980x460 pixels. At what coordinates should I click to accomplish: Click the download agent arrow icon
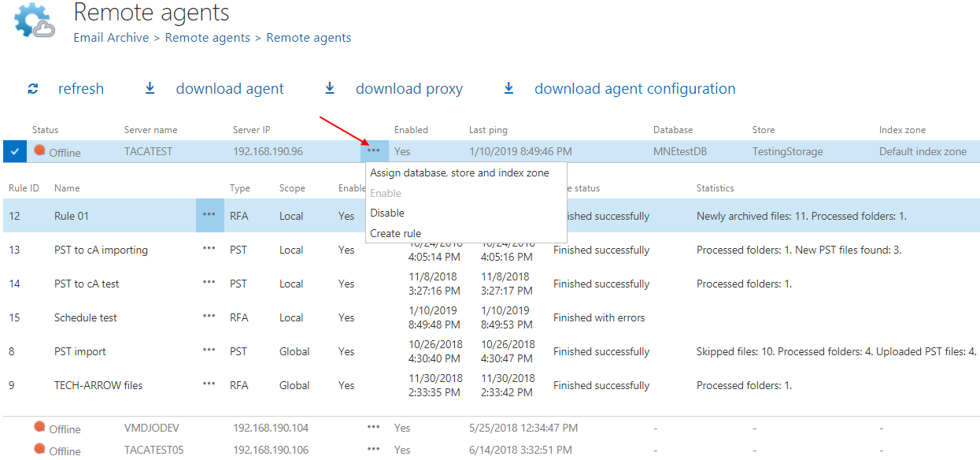pyautogui.click(x=150, y=89)
